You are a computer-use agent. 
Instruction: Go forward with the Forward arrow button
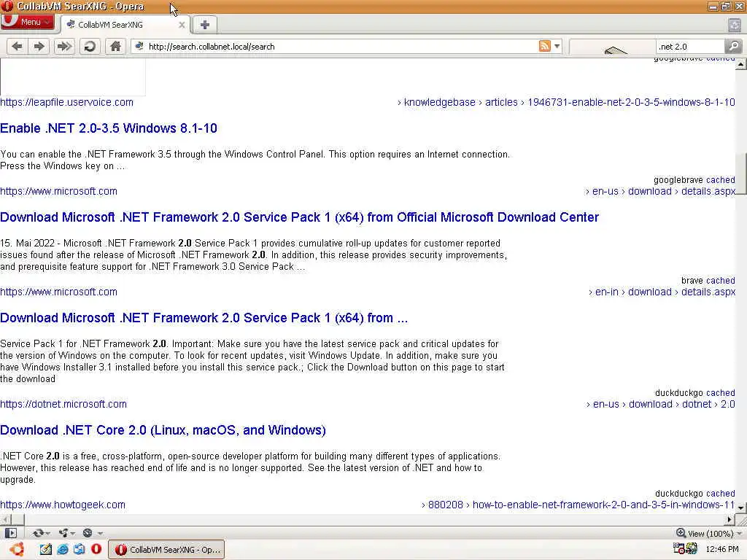pos(39,46)
